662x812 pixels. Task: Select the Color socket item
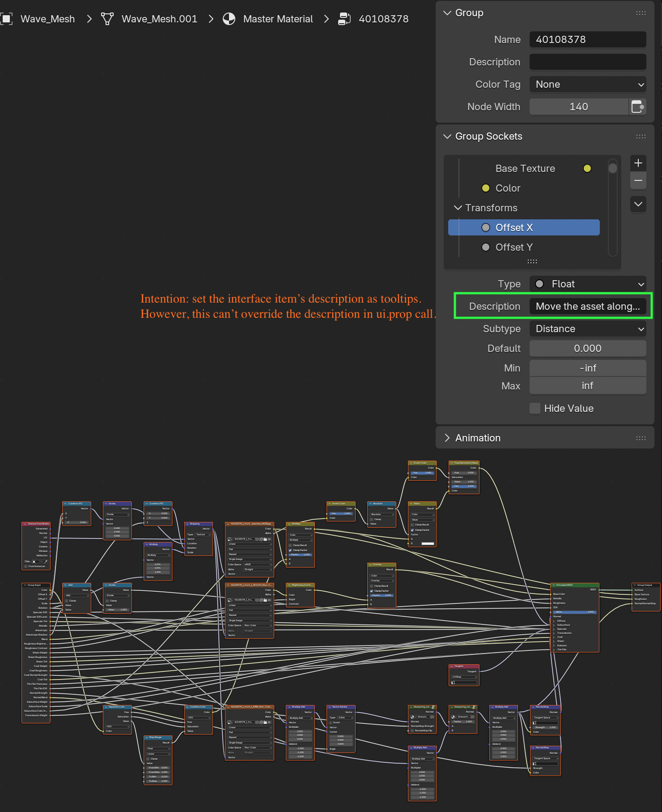(524, 188)
